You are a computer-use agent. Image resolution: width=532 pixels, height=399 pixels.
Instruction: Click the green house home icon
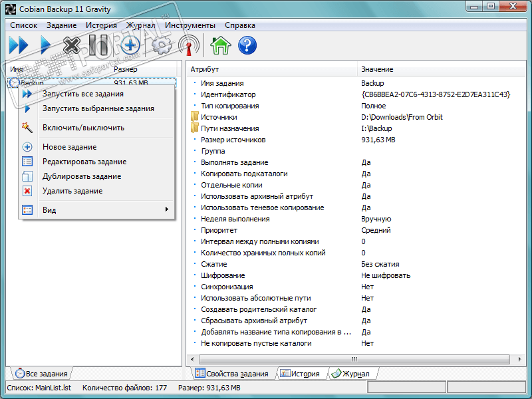coord(221,45)
